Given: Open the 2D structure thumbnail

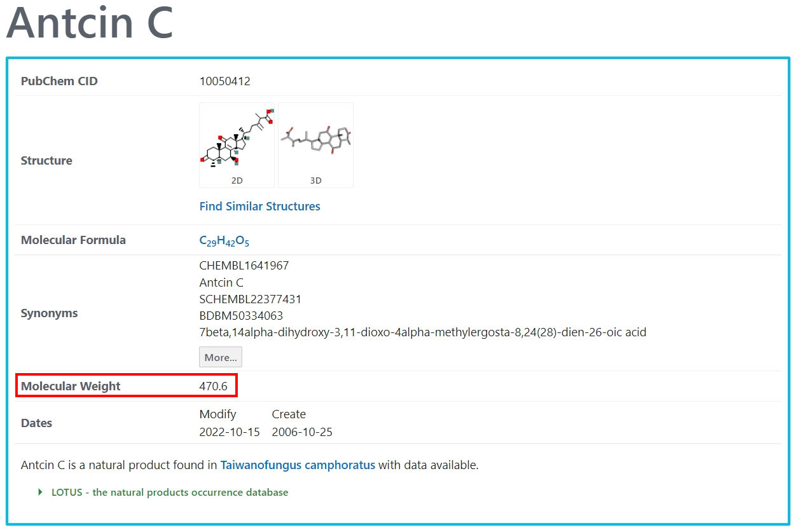Looking at the screenshot, I should (x=237, y=145).
